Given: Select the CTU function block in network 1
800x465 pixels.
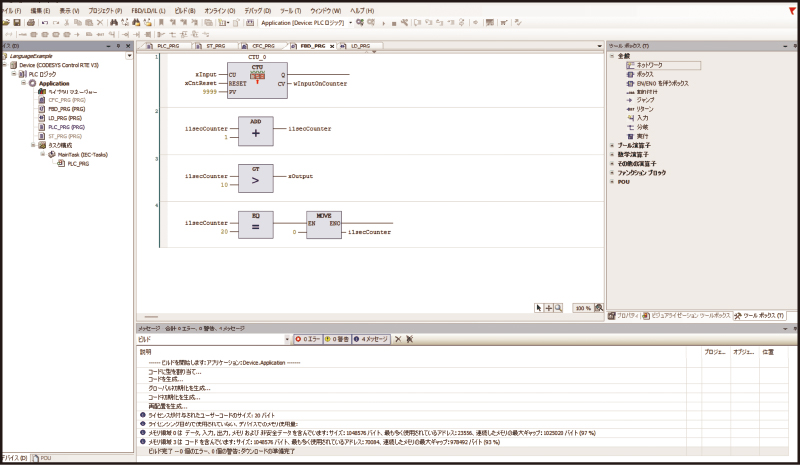Looking at the screenshot, I should click(257, 80).
